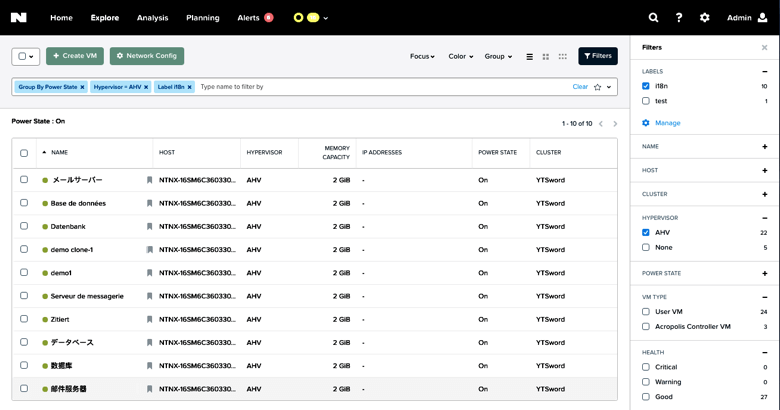
Task: Remove the Hypervisor = AHV filter chip
Action: pyautogui.click(x=146, y=87)
